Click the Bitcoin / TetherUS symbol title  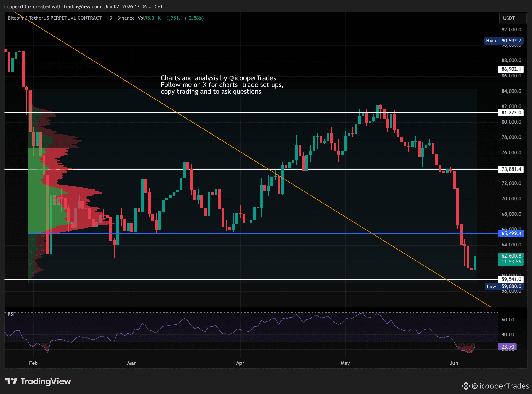(55, 18)
